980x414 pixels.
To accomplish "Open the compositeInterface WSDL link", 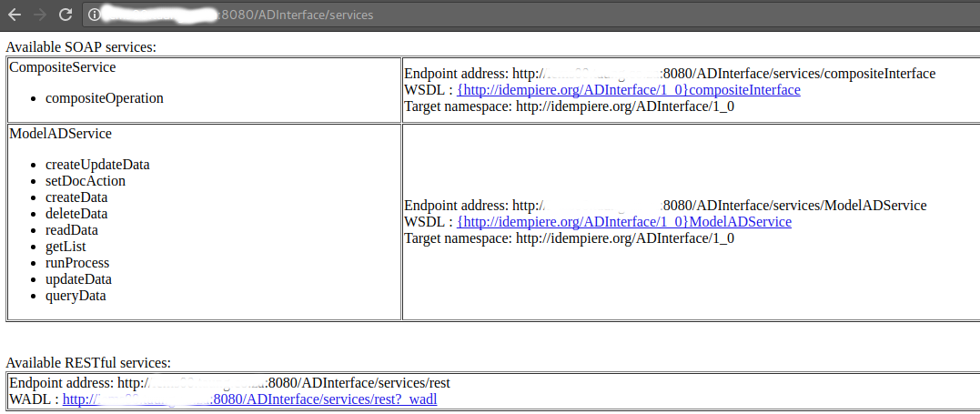I will [x=629, y=90].
